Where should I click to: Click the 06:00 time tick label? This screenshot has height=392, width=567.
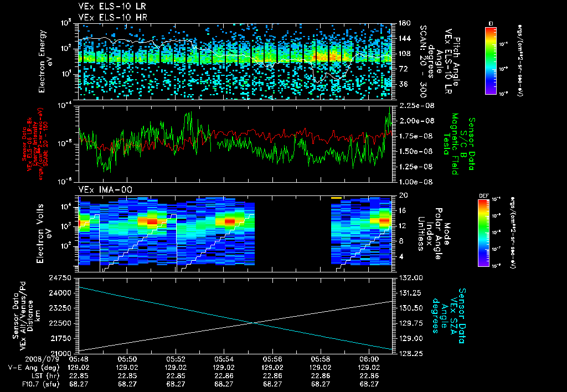tap(369, 359)
